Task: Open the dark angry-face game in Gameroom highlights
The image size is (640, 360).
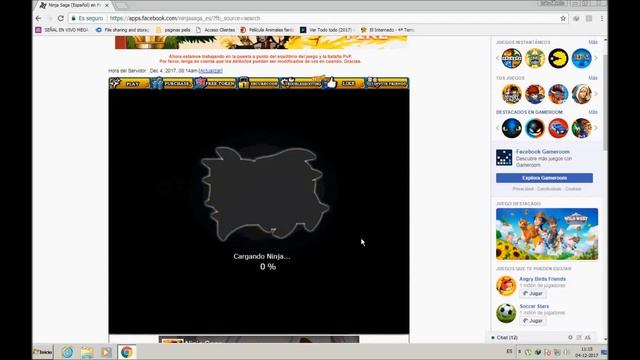Action: [x=535, y=128]
